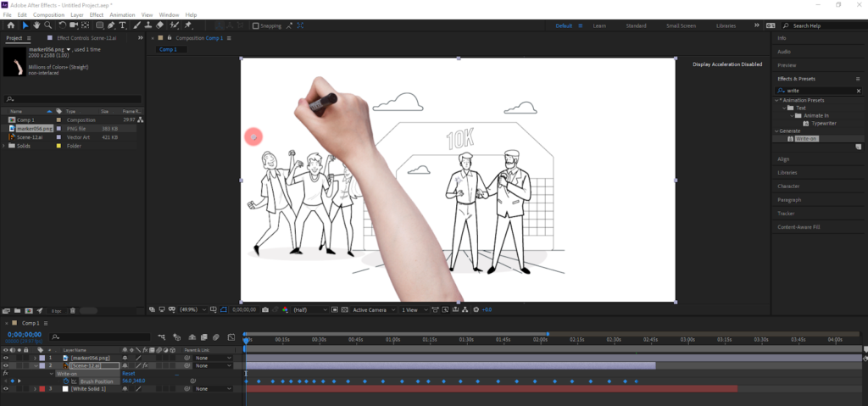Click the Search Help input field

821,25
